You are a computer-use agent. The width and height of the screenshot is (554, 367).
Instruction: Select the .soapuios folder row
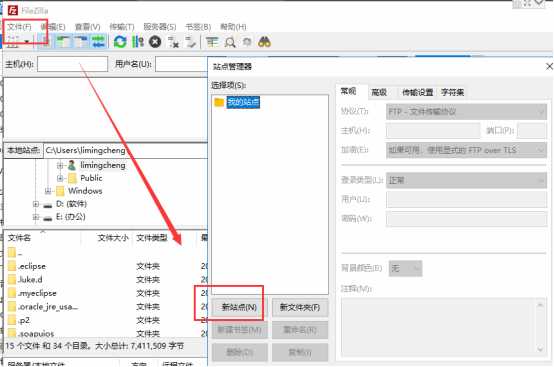pos(106,333)
